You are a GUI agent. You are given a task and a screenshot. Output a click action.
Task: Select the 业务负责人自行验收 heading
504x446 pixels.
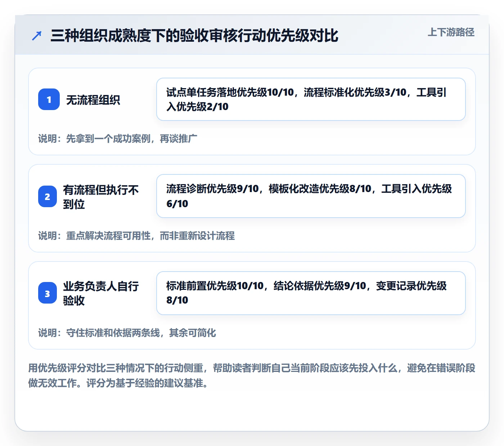pos(101,293)
